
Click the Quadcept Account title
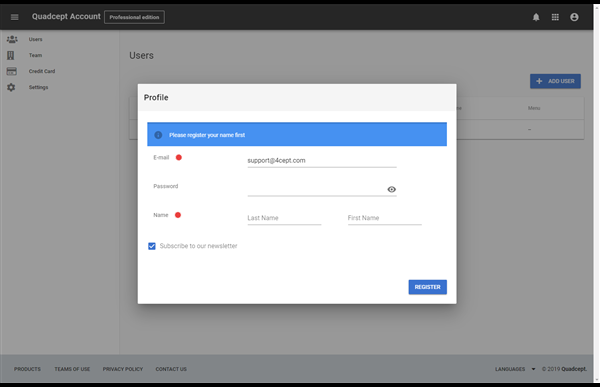66,16
